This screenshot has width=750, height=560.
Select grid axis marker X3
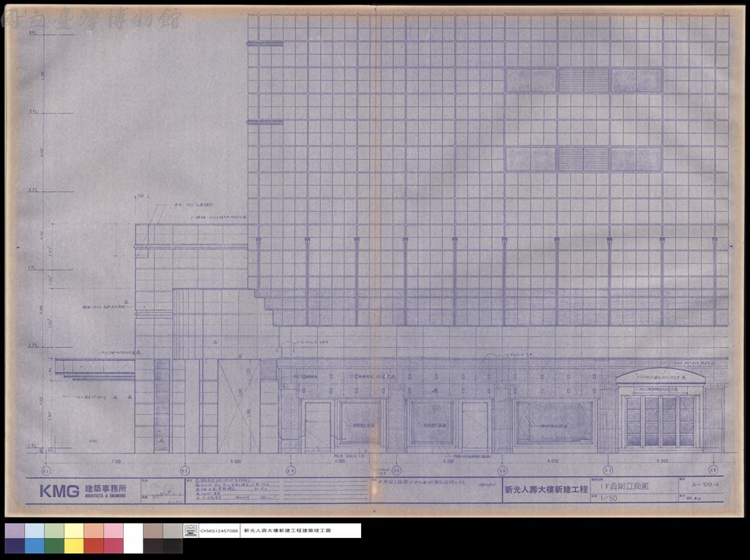pos(185,470)
